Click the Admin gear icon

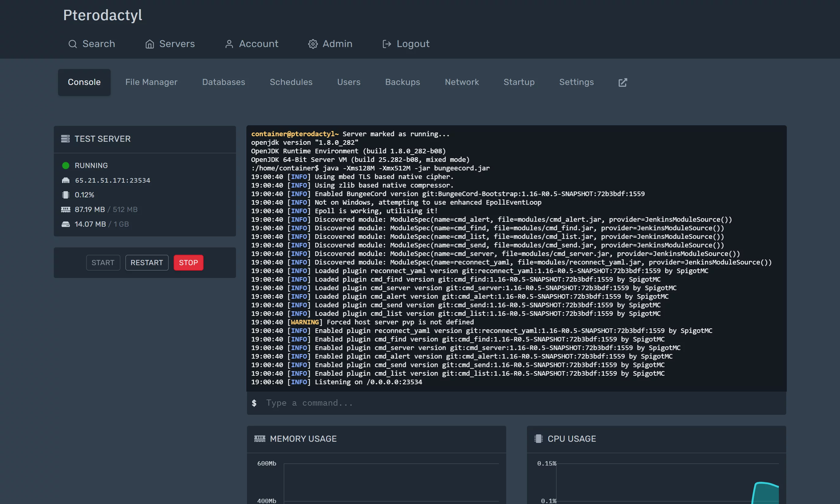(313, 44)
